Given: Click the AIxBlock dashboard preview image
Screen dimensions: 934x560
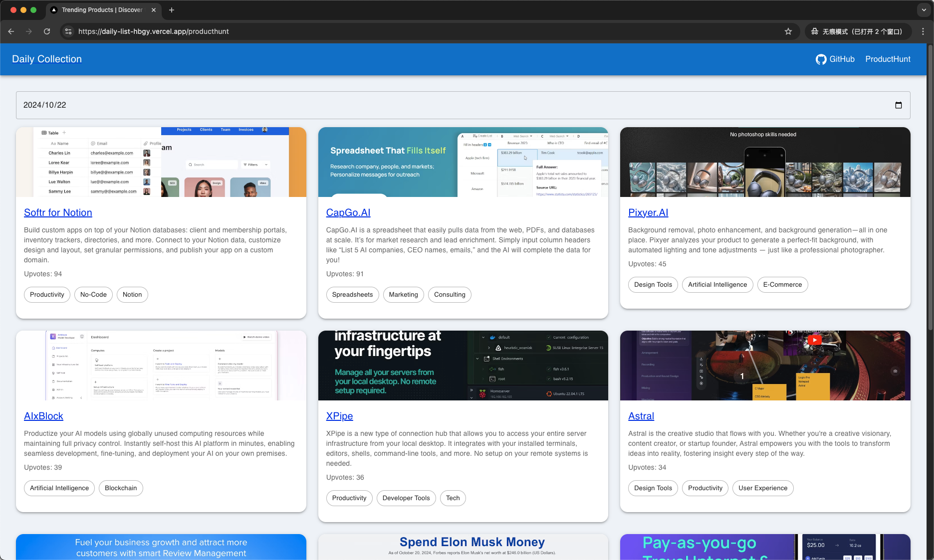Looking at the screenshot, I should (x=161, y=366).
